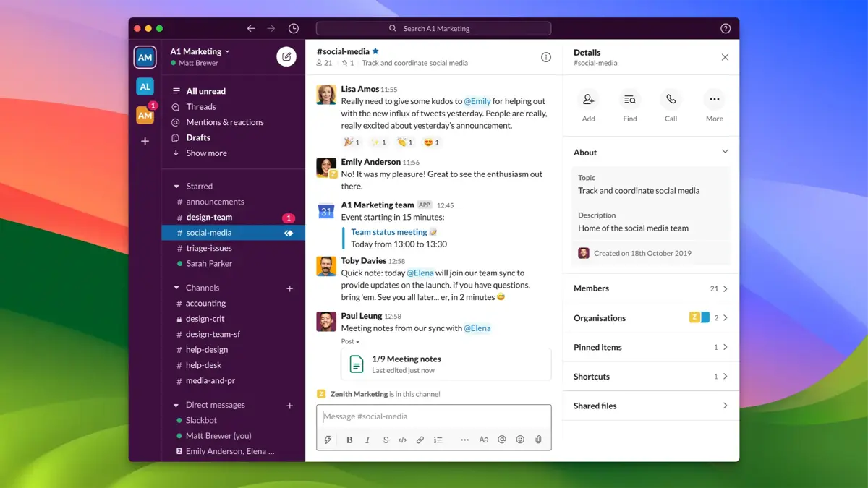Open the emoji picker in the composer
Viewport: 868px width, 488px height.
tap(520, 440)
